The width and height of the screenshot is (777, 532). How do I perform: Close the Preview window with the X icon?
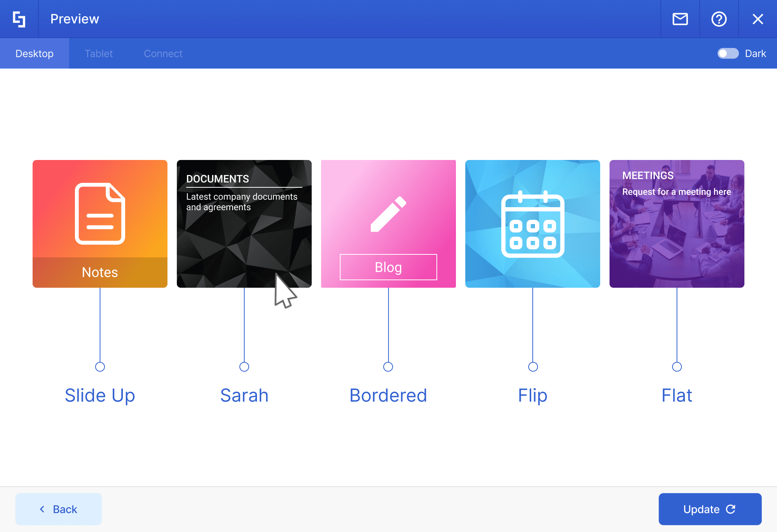tap(758, 19)
